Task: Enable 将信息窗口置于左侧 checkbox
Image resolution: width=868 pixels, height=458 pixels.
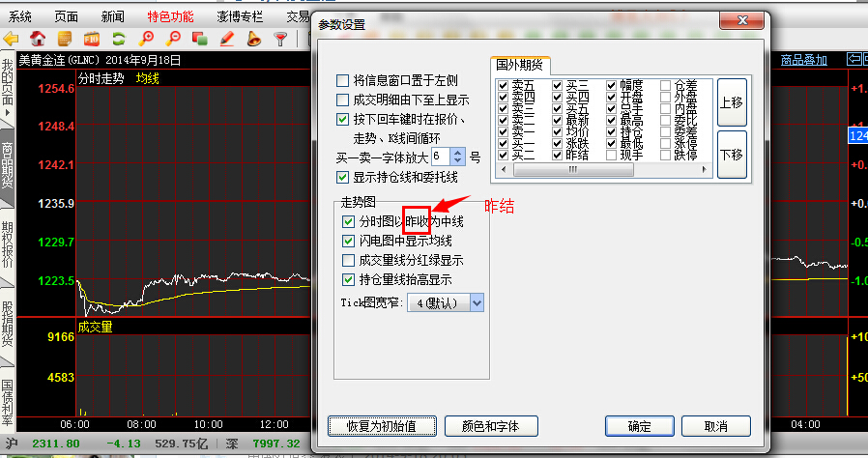Action: (342, 81)
